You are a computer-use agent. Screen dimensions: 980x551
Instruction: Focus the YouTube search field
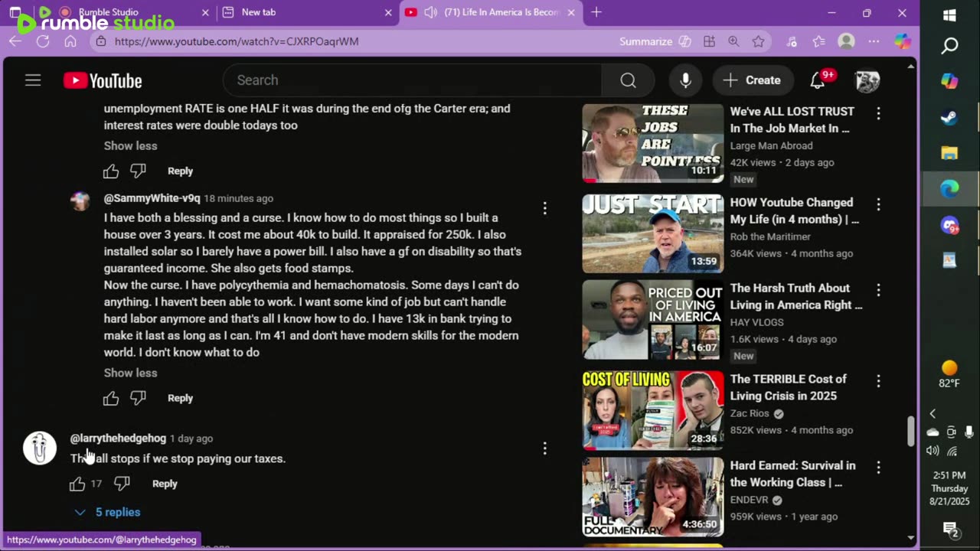(x=412, y=80)
